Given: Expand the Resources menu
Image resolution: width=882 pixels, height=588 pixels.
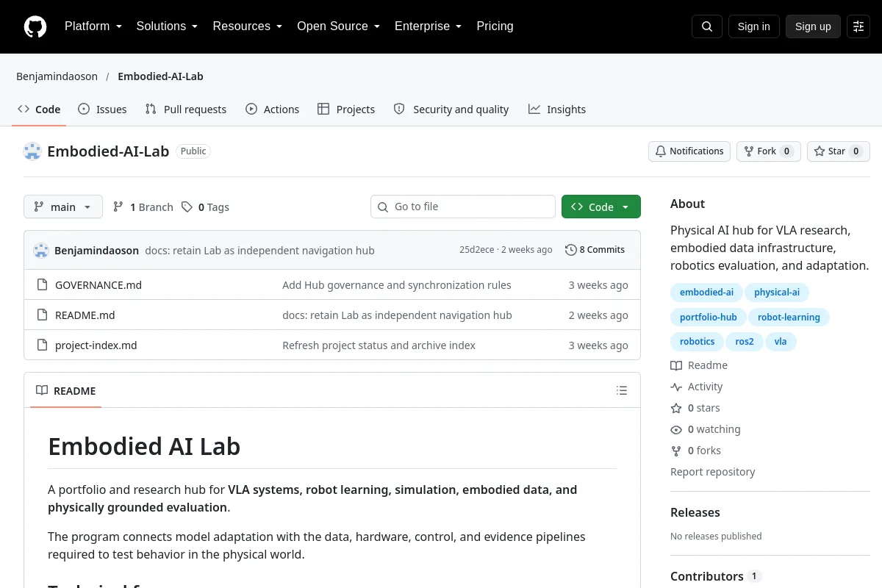Looking at the screenshot, I should coord(248,26).
